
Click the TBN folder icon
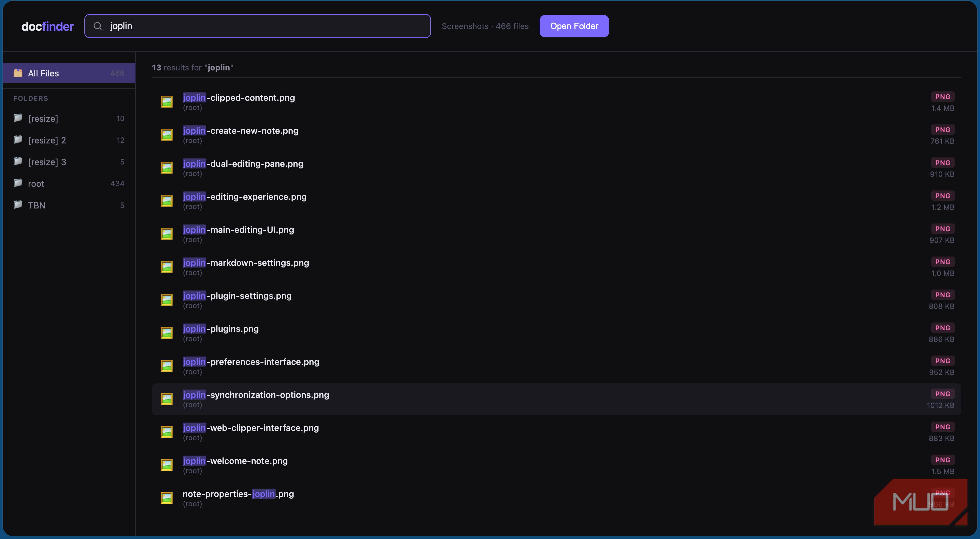coord(18,205)
